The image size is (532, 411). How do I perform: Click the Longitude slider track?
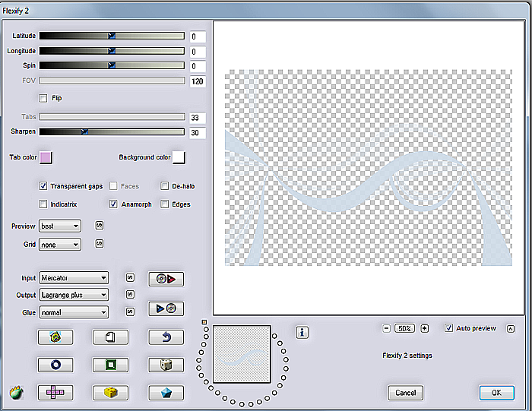pyautogui.click(x=112, y=51)
